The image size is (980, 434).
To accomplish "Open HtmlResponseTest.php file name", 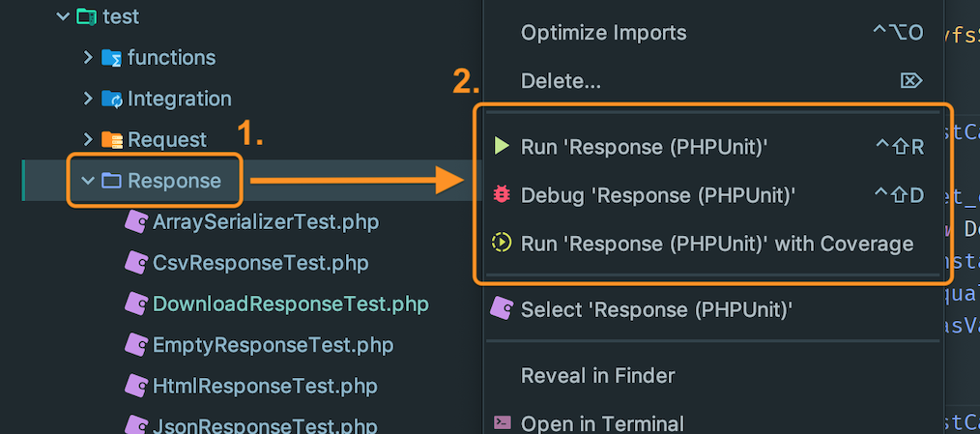I will tap(265, 386).
